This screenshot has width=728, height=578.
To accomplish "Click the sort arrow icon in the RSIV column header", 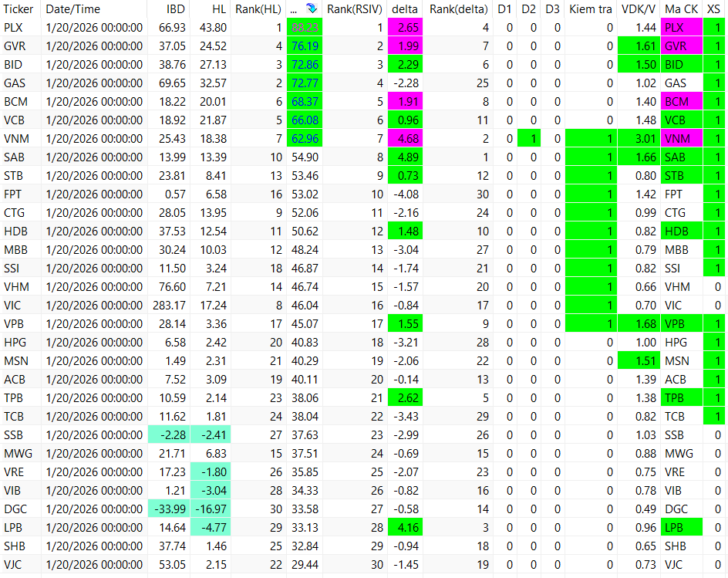I will [x=312, y=8].
